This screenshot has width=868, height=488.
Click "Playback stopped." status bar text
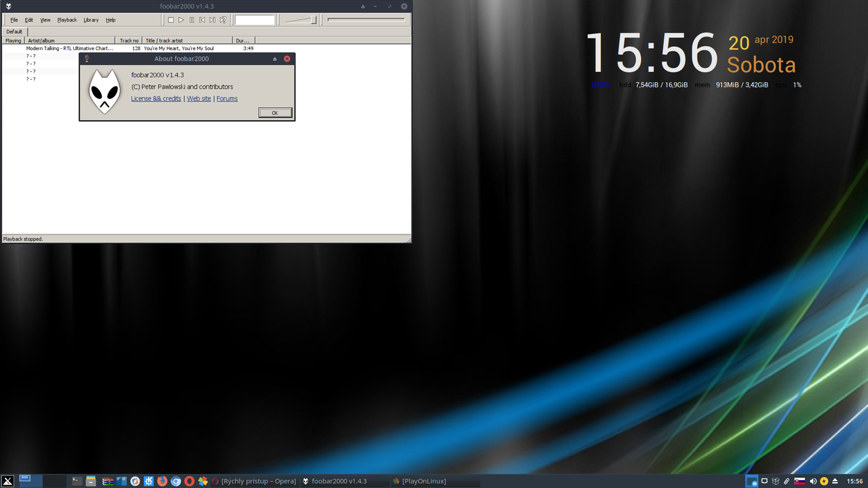point(23,239)
